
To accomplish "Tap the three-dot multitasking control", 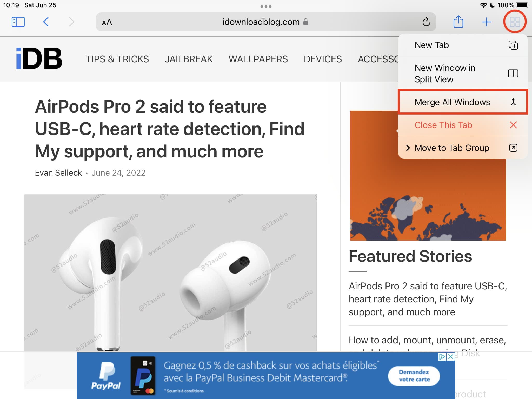I will (266, 6).
